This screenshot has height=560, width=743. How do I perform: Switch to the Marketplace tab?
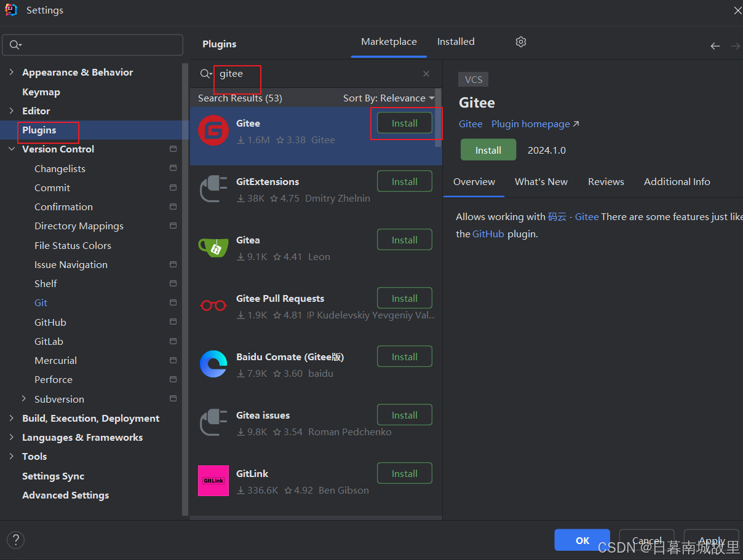tap(389, 42)
